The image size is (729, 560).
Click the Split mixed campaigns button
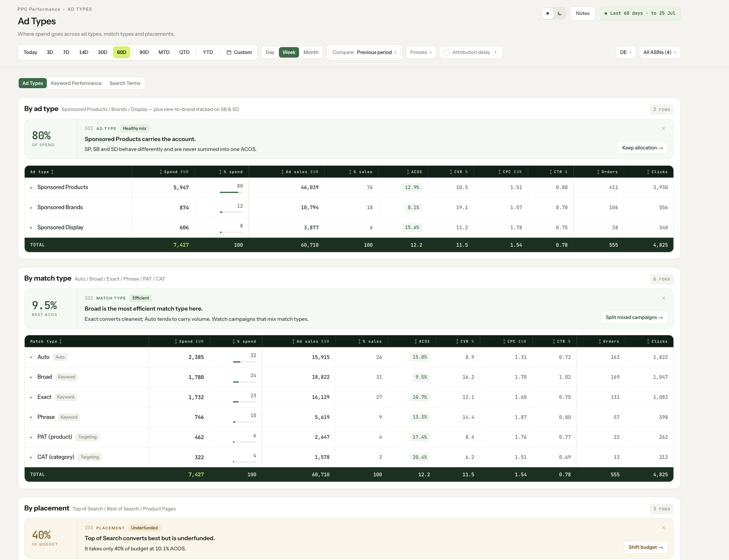(634, 317)
